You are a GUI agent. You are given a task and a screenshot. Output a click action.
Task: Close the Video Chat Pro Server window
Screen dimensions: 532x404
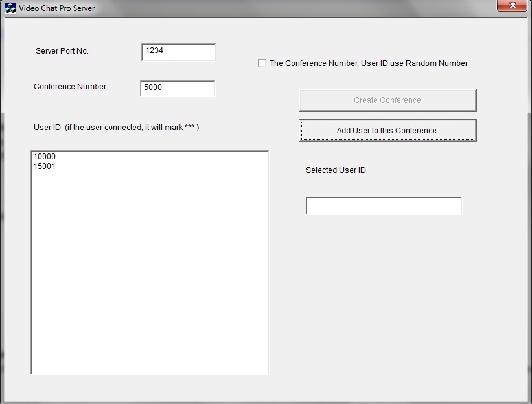tap(513, 6)
